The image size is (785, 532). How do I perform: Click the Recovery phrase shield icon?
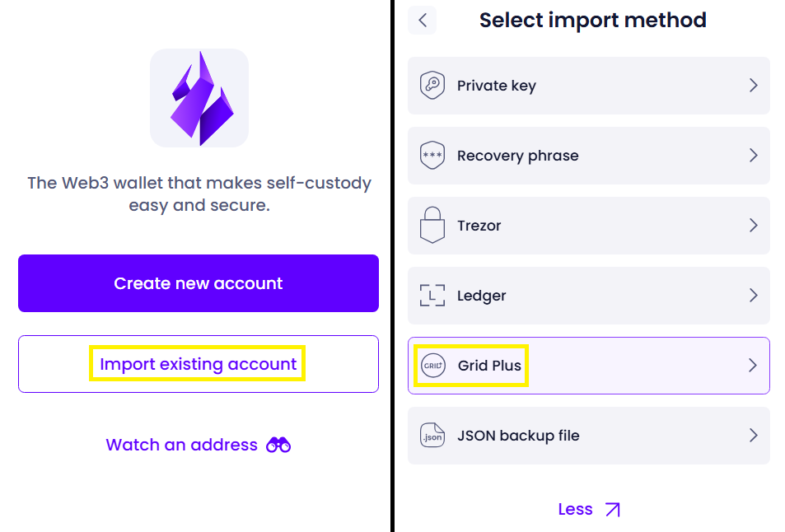(x=432, y=156)
